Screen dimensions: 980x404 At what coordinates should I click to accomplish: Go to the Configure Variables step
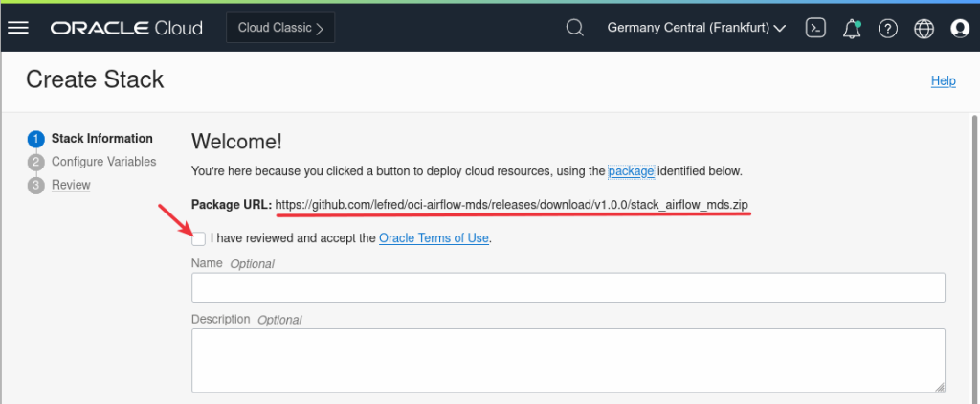(x=103, y=162)
